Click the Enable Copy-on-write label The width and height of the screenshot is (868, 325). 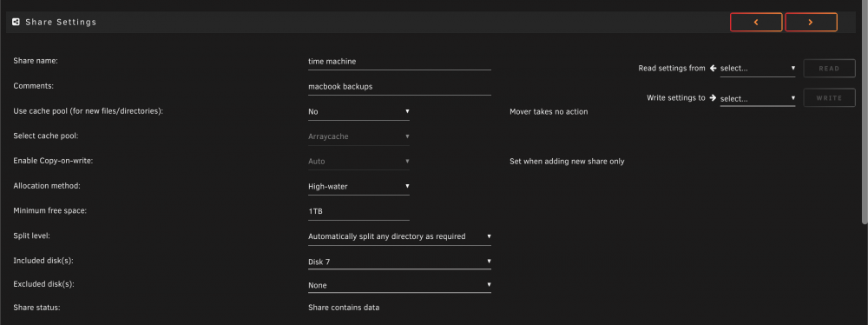53,161
